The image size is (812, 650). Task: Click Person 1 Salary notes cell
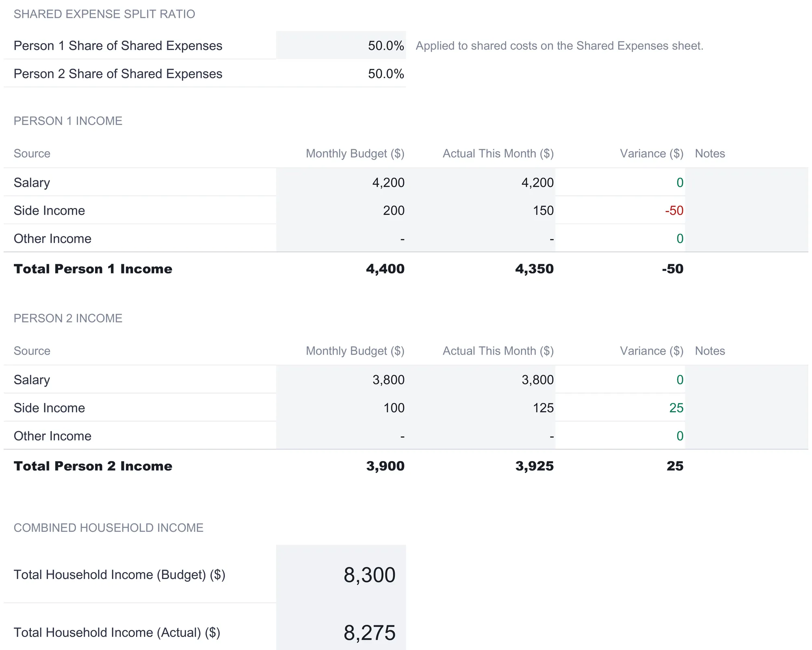coord(747,182)
